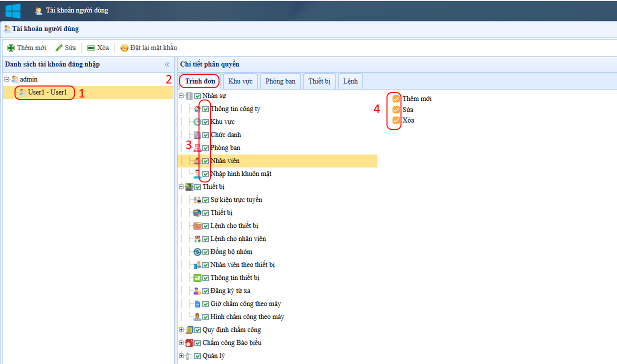Click the Chấm công Báo biểu icon
Viewport: 617px width, 364px height.
click(x=189, y=343)
